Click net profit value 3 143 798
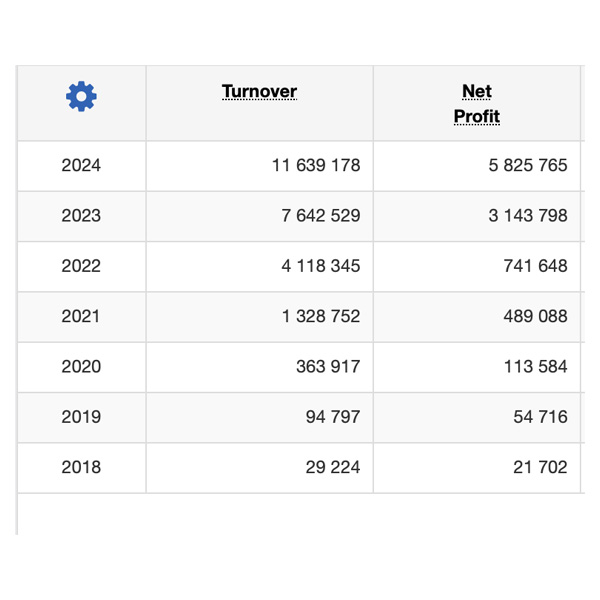The image size is (600, 600). [x=527, y=216]
